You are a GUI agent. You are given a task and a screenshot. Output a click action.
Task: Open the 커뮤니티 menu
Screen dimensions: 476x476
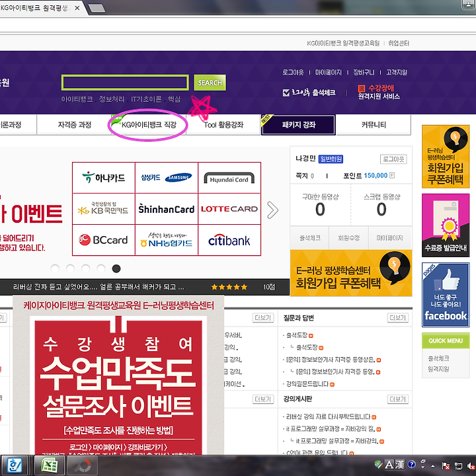(x=374, y=125)
